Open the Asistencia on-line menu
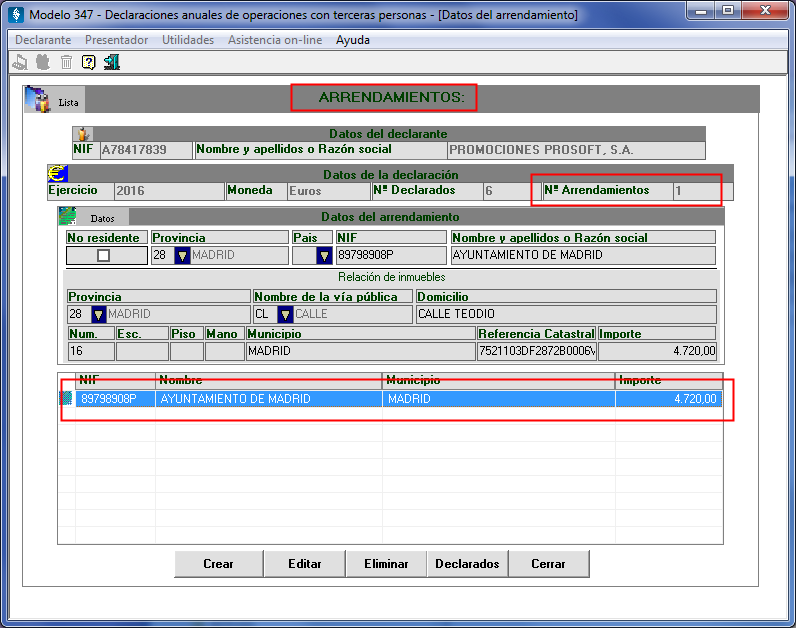This screenshot has height=628, width=796. 275,40
